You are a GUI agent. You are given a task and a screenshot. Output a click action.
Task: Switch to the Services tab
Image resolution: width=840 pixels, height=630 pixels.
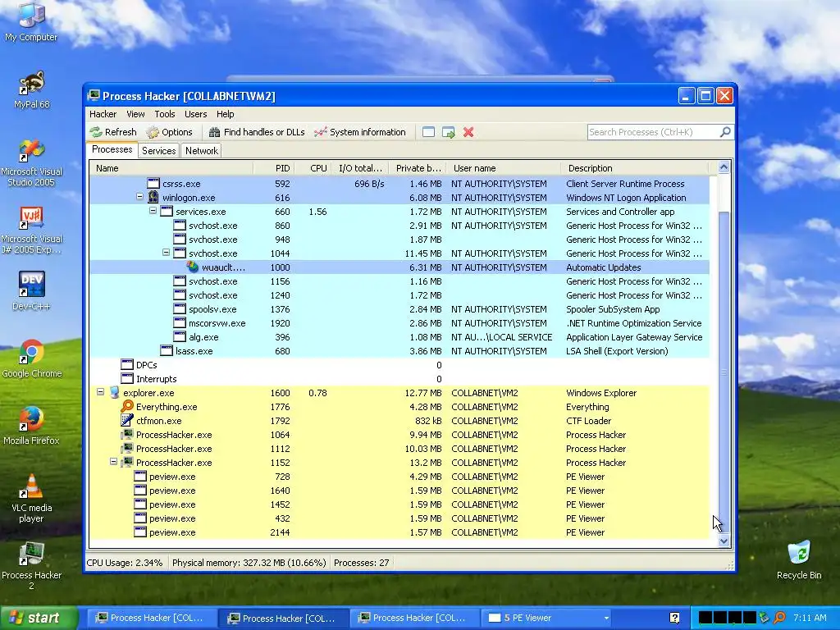158,151
